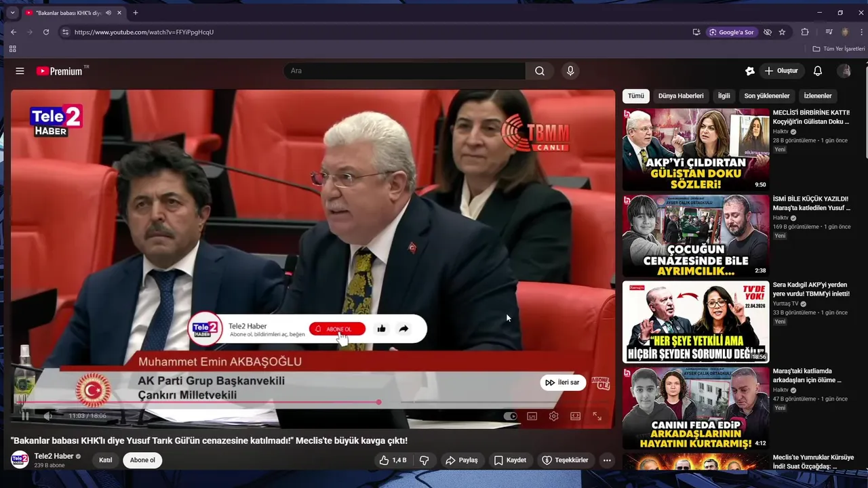
Task: Click the Katıl button
Action: click(106, 460)
